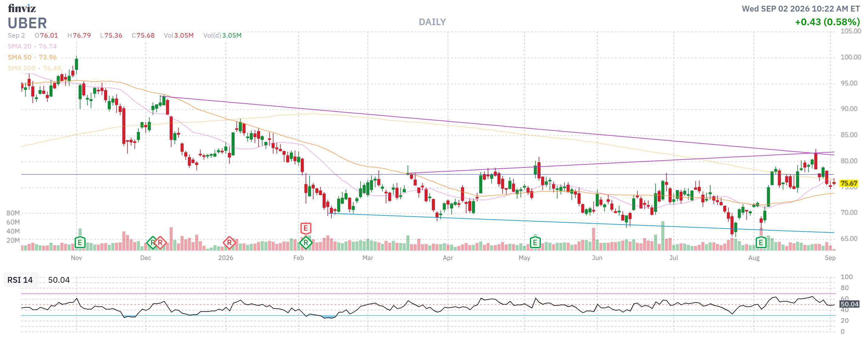Image resolution: width=868 pixels, height=341 pixels.
Task: Click the open price 76.01
Action: coord(49,35)
